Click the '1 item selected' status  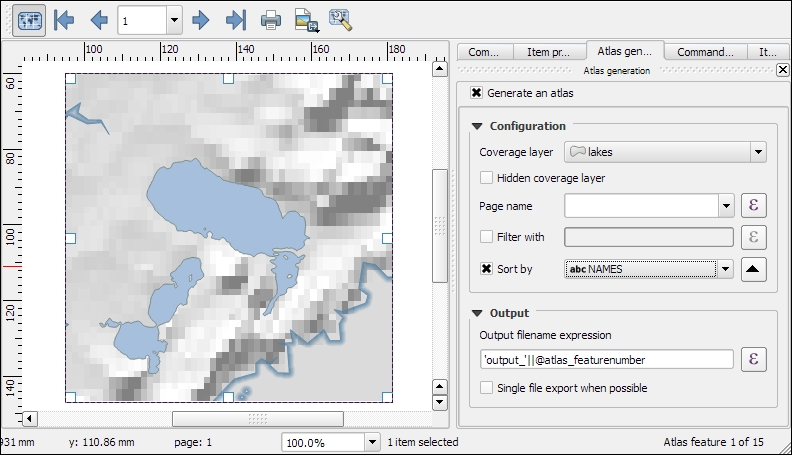tap(423, 442)
